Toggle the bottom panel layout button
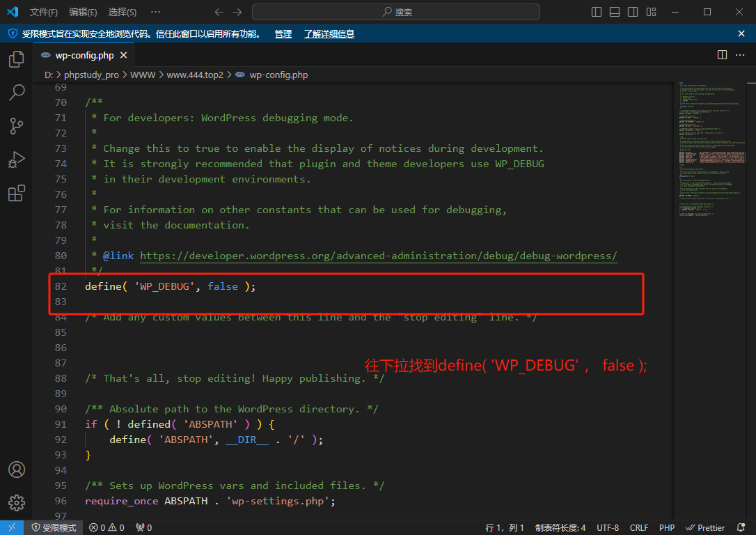The height and width of the screenshot is (535, 756). [x=615, y=12]
